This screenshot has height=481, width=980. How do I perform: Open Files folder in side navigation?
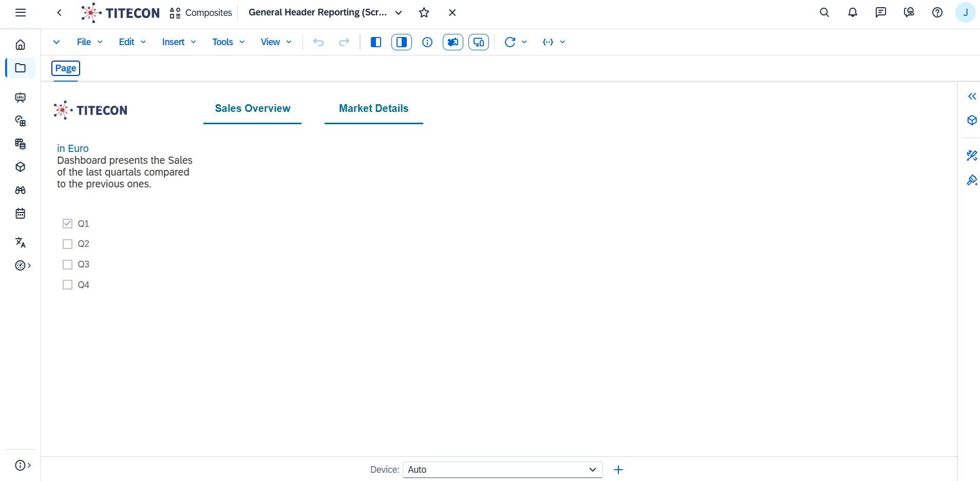[x=21, y=68]
